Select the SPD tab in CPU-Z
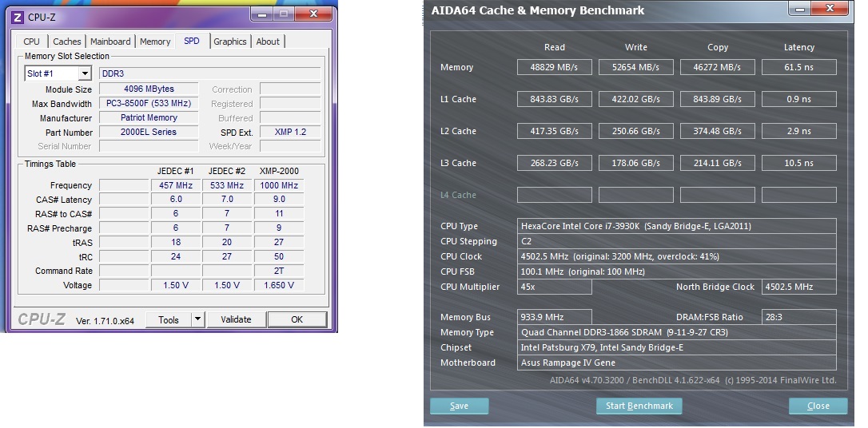The width and height of the screenshot is (868, 428). (x=192, y=41)
